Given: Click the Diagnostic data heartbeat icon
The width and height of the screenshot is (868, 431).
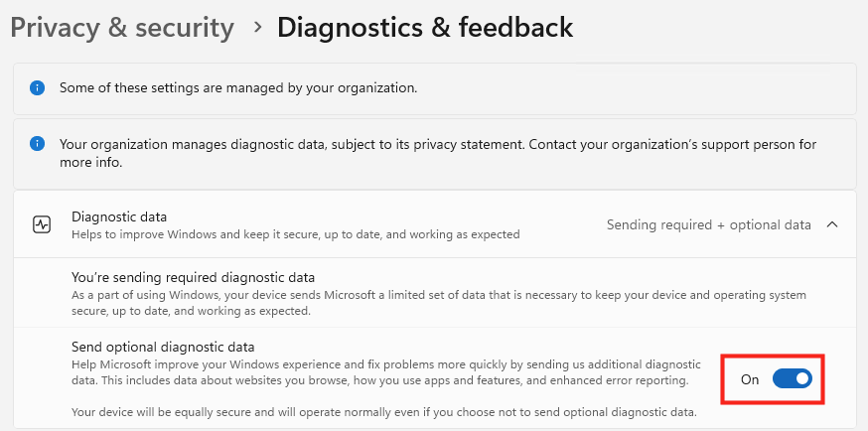Looking at the screenshot, I should click(x=42, y=224).
